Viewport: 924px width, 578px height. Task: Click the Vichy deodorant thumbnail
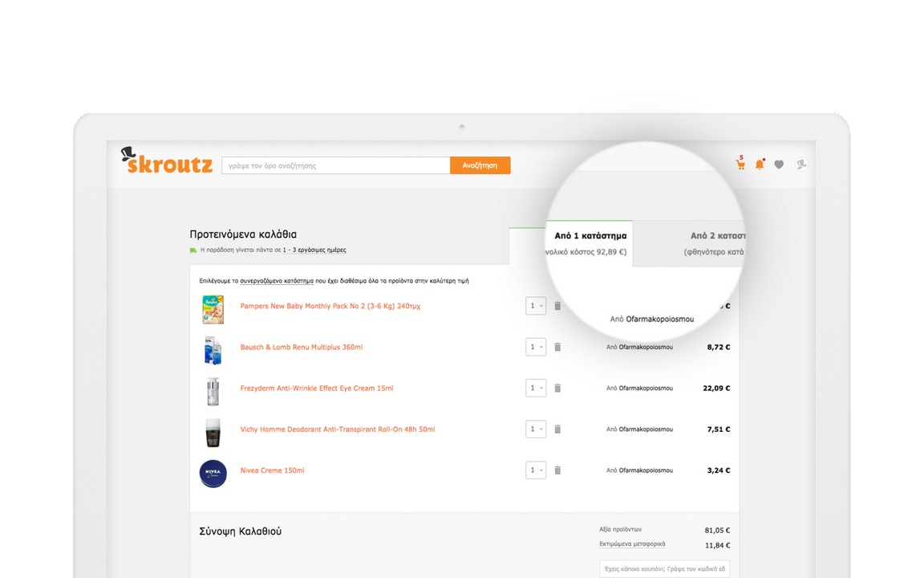tap(213, 433)
